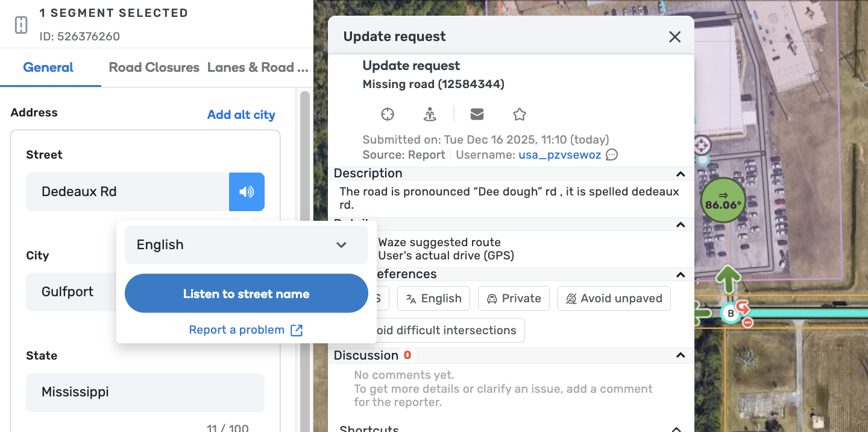Open the Lanes & Road tab
868x432 pixels.
[258, 68]
